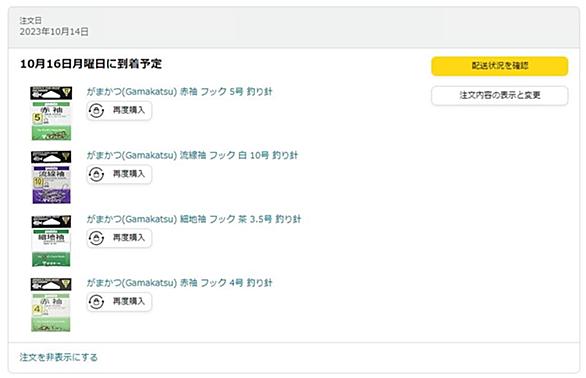
Task: Hit 再度購入 text for 細地袖 3.5号
Action: coord(129,237)
